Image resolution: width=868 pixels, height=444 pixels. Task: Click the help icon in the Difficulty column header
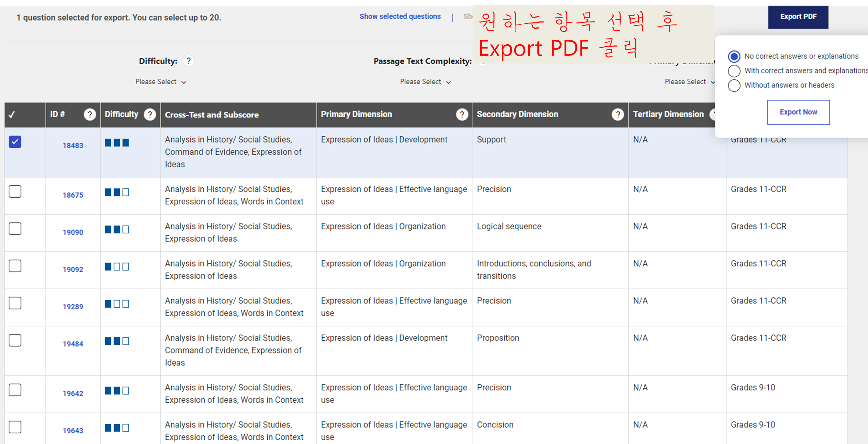(150, 114)
